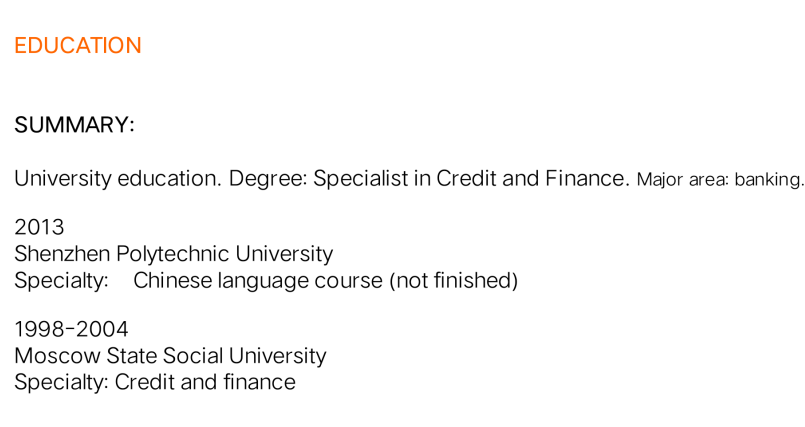Click the small "Major area:" text
Screen dimensions: 805x427
click(682, 180)
